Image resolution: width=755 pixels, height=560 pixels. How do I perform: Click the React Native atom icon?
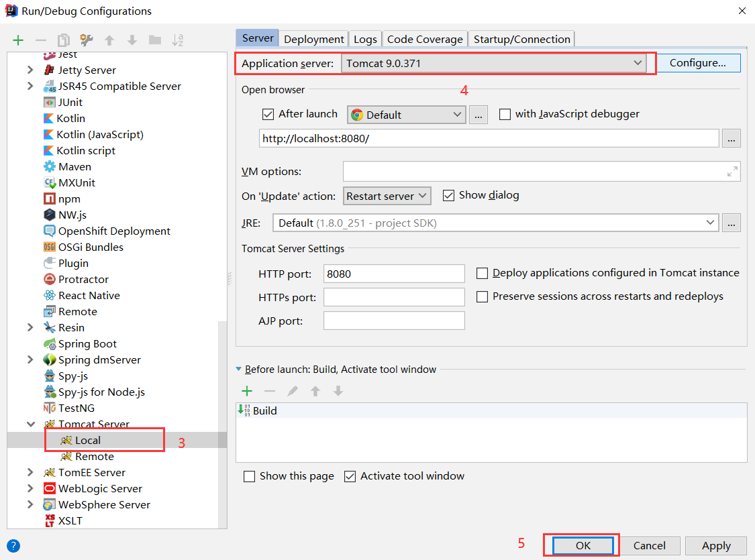[49, 295]
